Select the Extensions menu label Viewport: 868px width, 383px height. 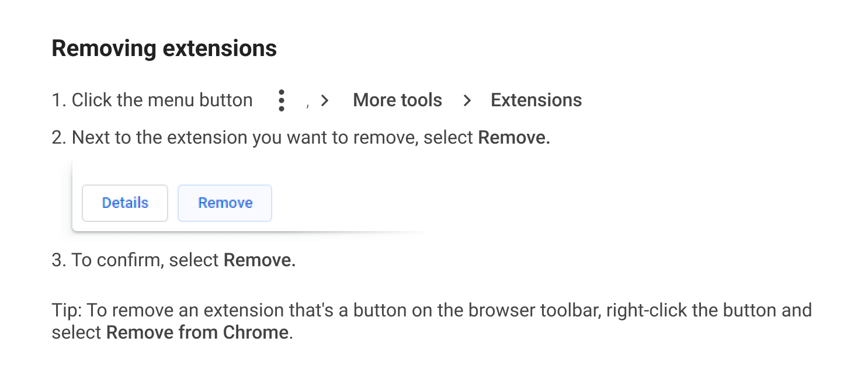click(x=536, y=100)
